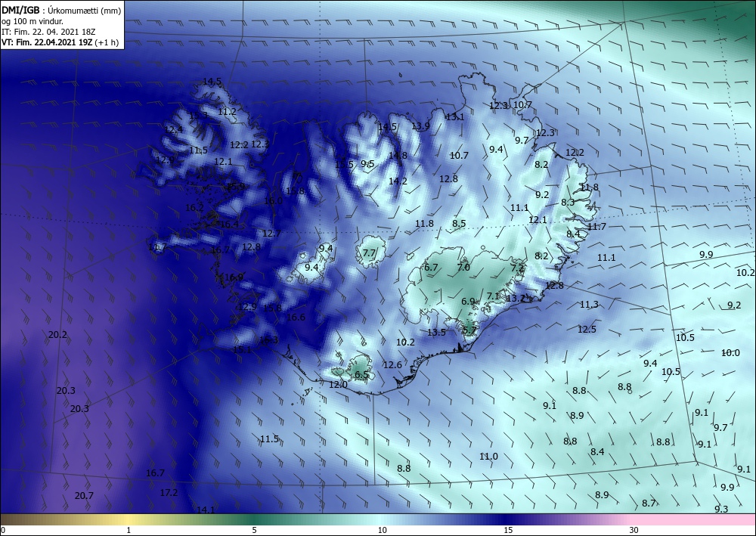
Task: Click the 'og 100 m vindur.' legend line
Action: [x=33, y=21]
